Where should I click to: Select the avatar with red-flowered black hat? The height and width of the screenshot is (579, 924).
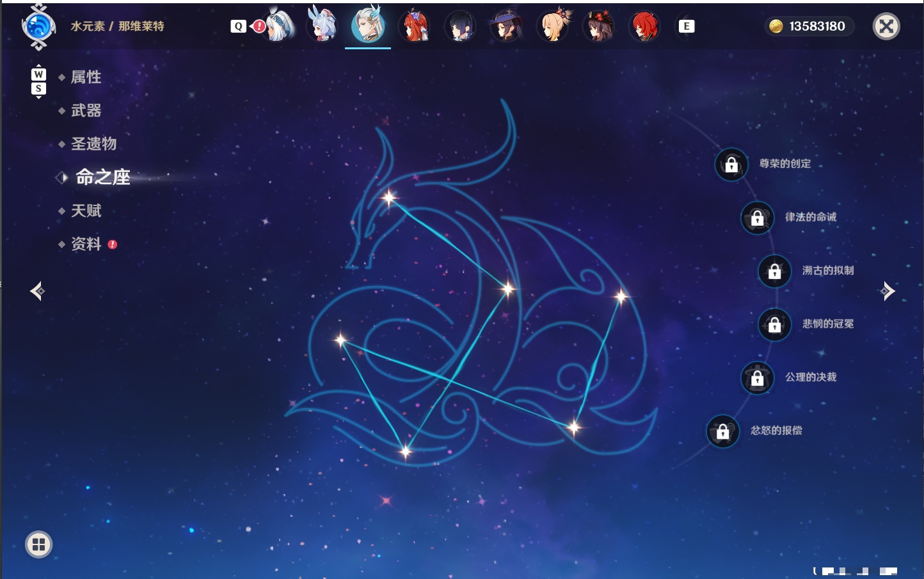[598, 26]
